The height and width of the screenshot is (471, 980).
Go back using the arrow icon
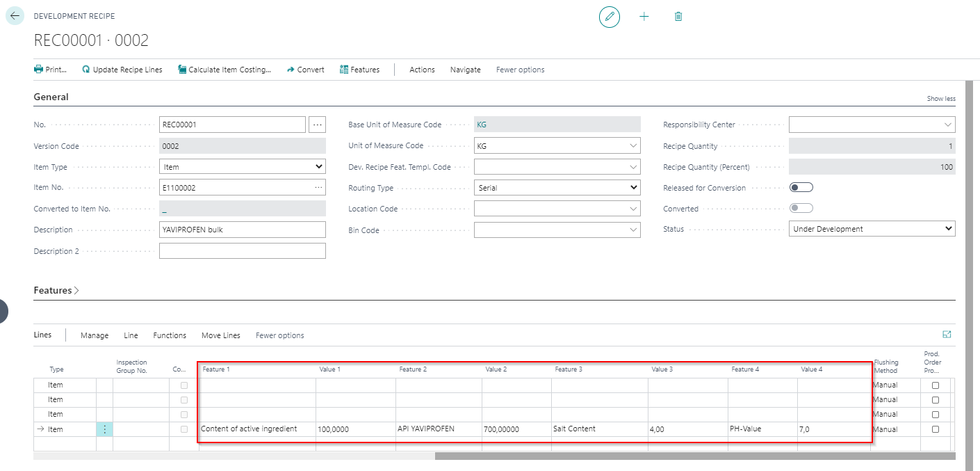click(15, 15)
